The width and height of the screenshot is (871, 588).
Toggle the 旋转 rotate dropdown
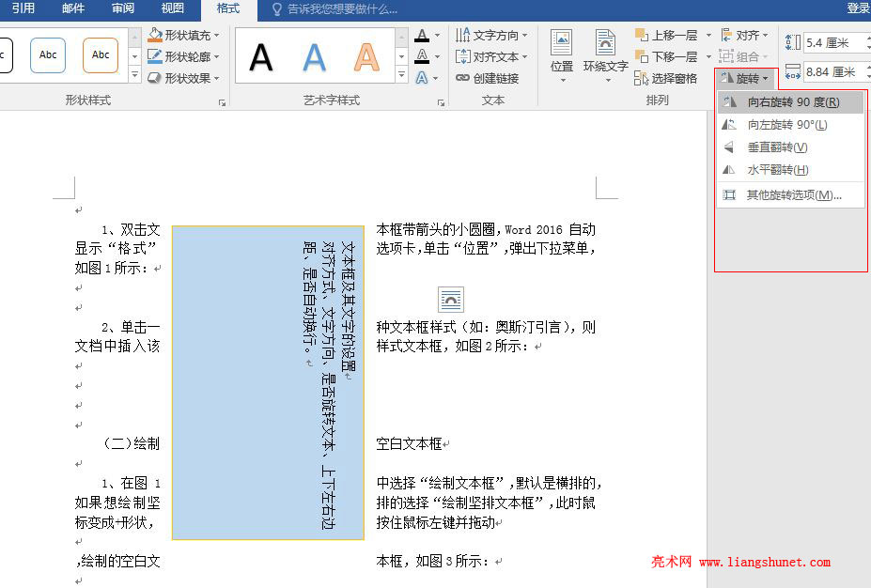[x=744, y=78]
